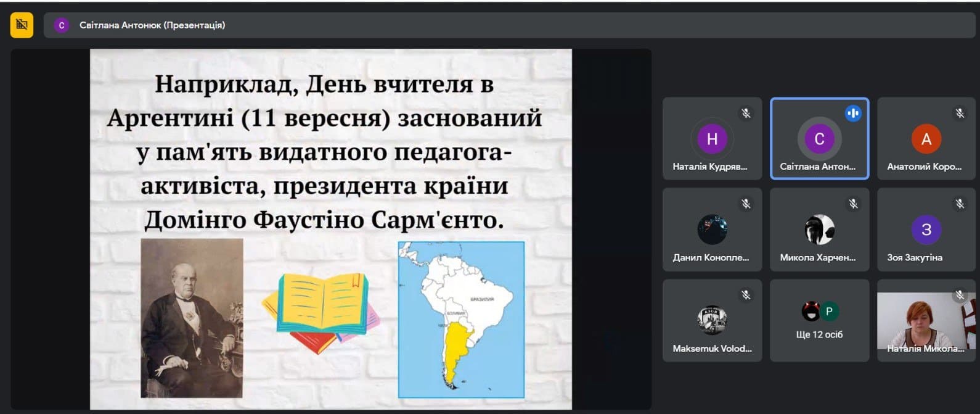
Task: Click the purple З avatar of Зоя Закутіна
Action: (x=926, y=230)
